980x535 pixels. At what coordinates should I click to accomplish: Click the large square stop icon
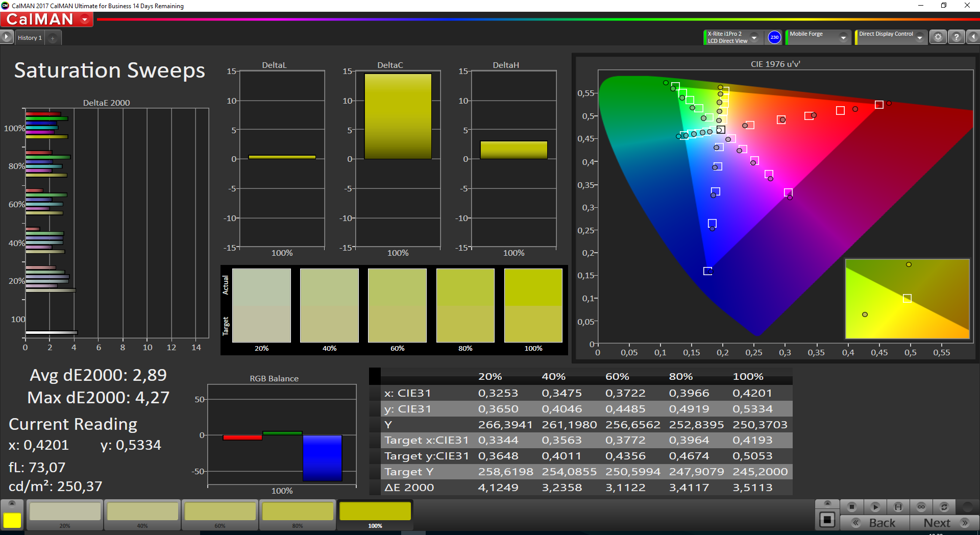[x=827, y=520]
